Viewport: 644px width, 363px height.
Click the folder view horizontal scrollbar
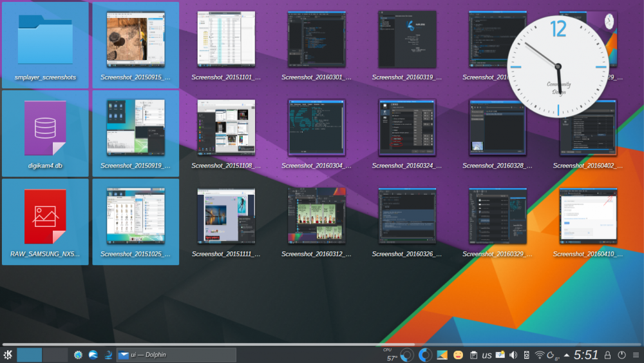(x=209, y=344)
